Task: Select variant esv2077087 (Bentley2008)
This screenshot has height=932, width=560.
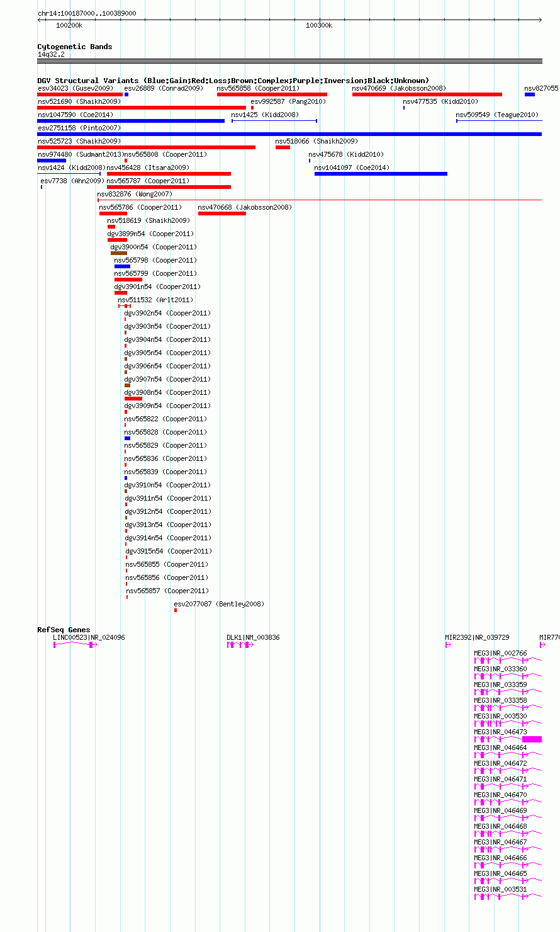Action: point(219,604)
